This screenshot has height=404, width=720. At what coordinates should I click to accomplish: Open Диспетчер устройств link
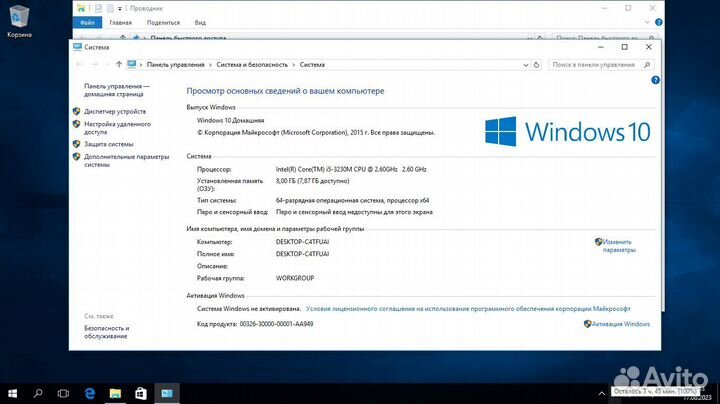point(115,112)
